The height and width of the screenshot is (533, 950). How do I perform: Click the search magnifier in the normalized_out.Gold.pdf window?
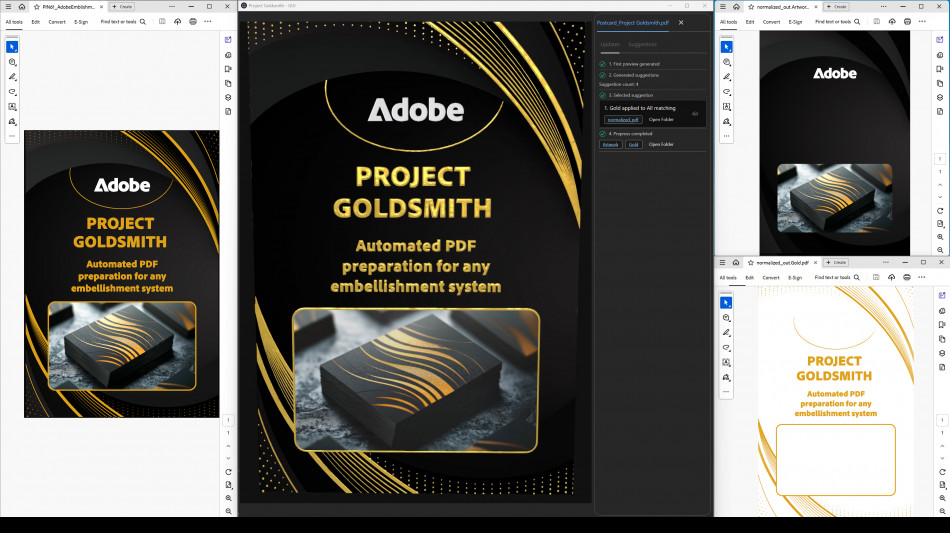point(857,277)
